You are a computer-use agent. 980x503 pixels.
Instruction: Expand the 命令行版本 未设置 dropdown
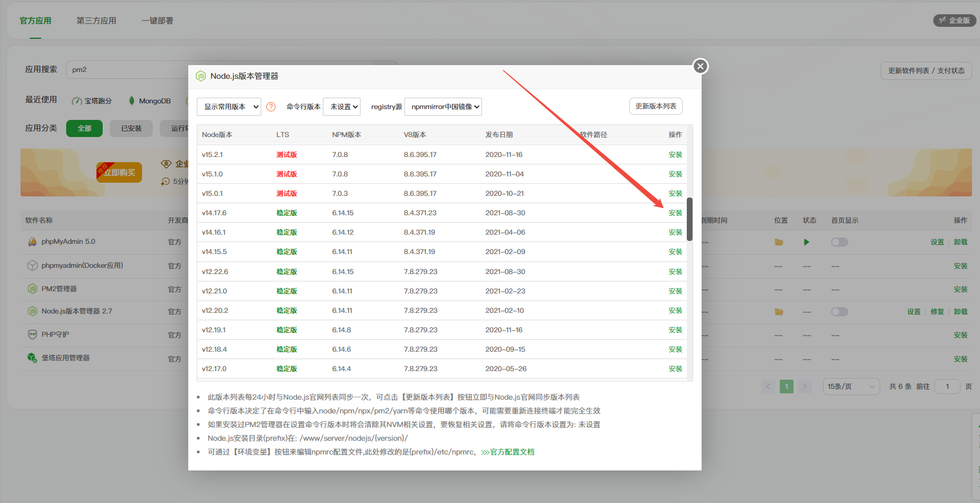click(x=342, y=107)
